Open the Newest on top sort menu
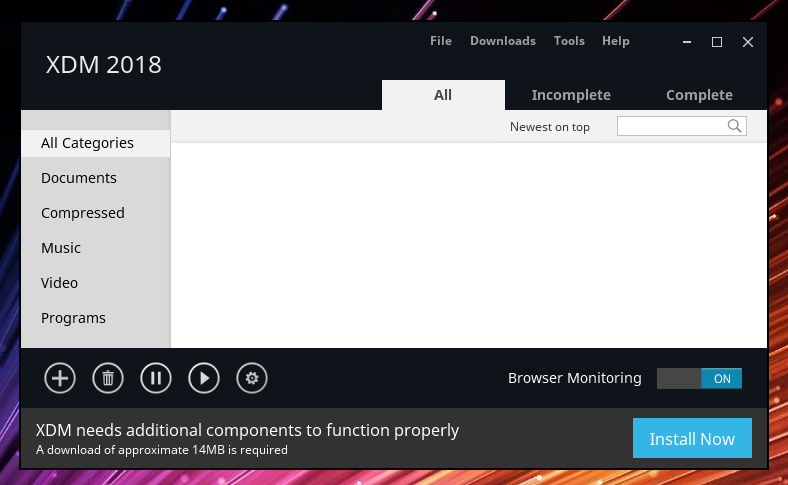Screen dimensions: 788x485 point(549,127)
